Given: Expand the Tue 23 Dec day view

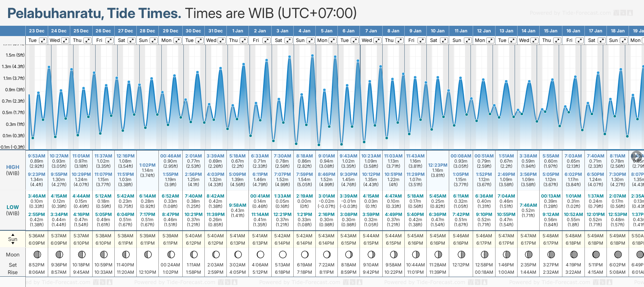Looking at the screenshot, I should 43,40.
